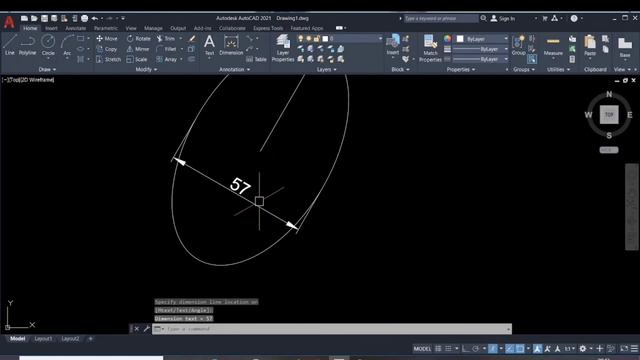Viewport: 640px width, 360px height.
Task: Click the Save icon in quick access toolbar
Action: coord(44,18)
